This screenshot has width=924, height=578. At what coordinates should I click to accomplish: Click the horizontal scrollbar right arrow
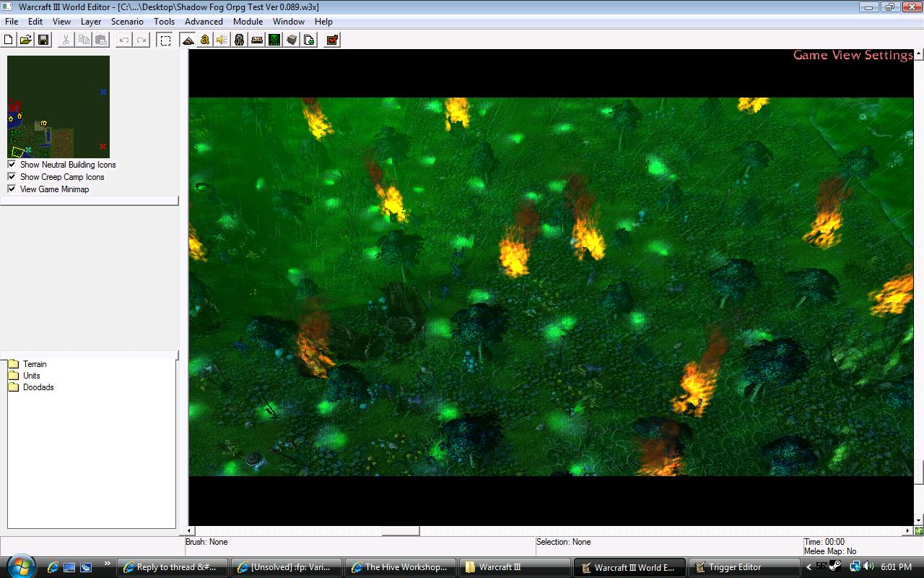(908, 531)
